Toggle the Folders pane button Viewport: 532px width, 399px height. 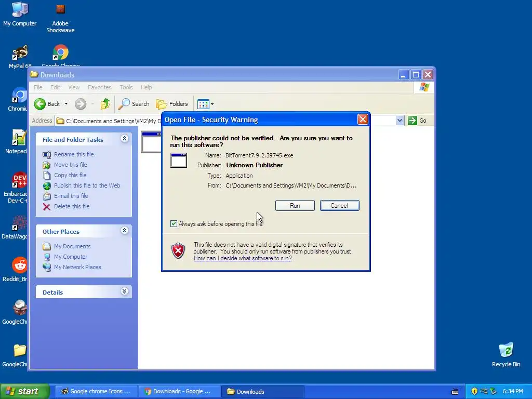click(172, 104)
